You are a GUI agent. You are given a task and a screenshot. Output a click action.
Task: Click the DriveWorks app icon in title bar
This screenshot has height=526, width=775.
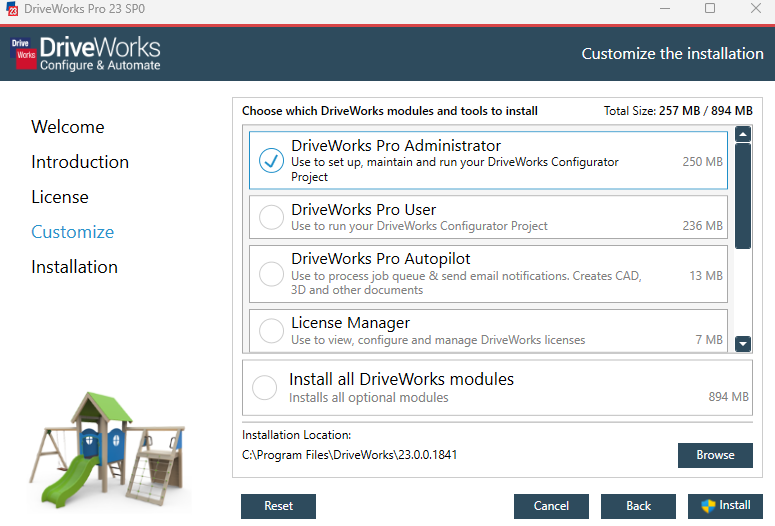pos(12,9)
